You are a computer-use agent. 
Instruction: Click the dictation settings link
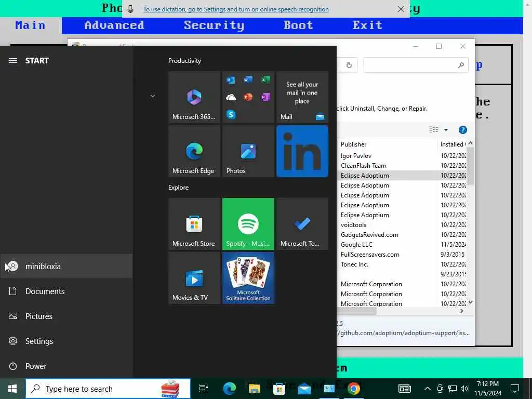[236, 9]
